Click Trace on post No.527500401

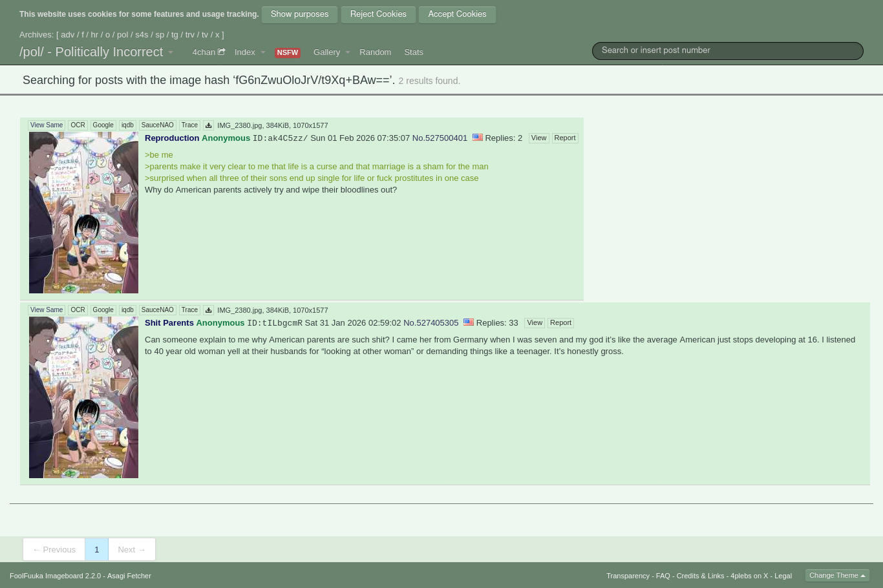coord(189,125)
